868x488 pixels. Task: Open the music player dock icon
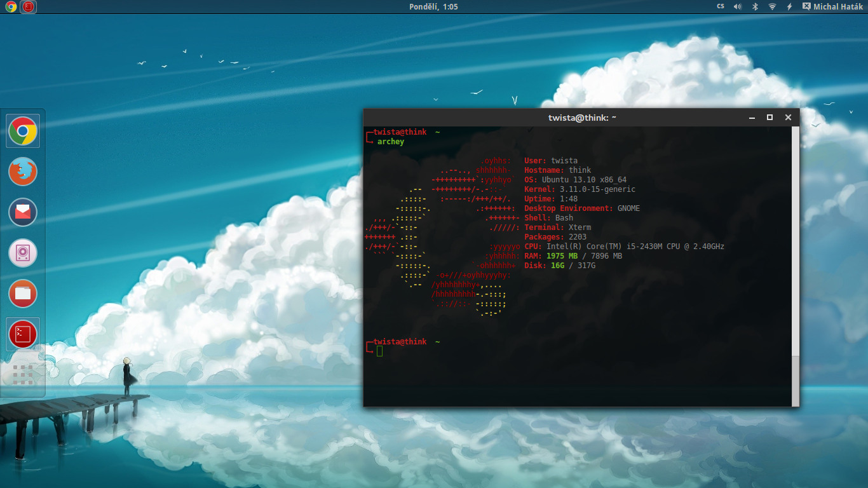pos(23,253)
